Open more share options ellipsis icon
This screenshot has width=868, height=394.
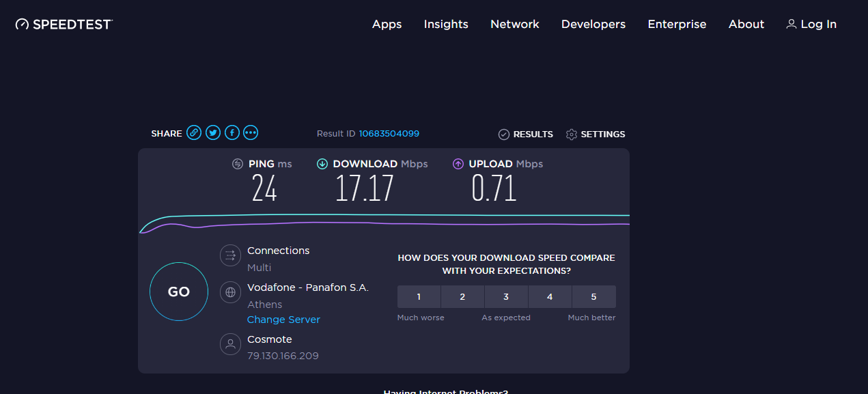coord(251,133)
